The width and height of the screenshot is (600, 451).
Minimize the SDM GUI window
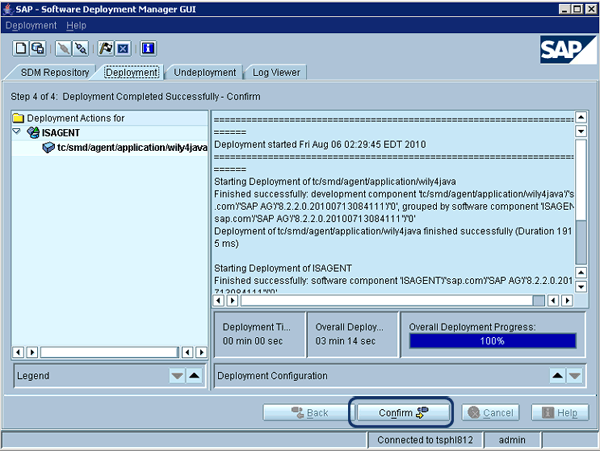[x=564, y=9]
